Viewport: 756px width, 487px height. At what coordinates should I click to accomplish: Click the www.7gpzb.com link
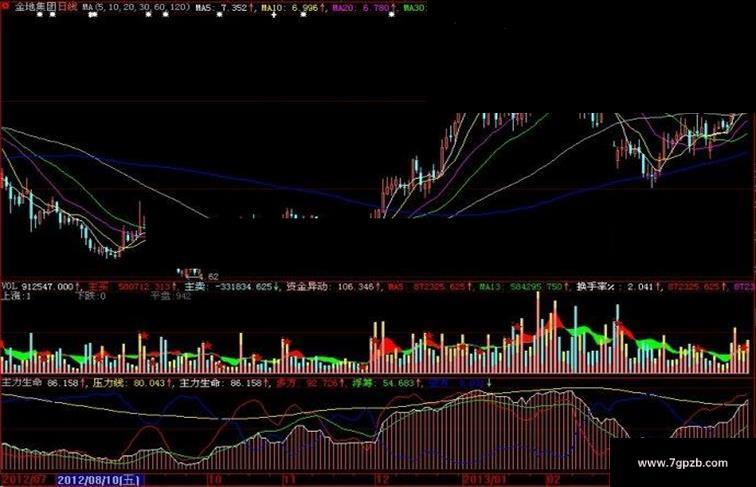point(682,463)
